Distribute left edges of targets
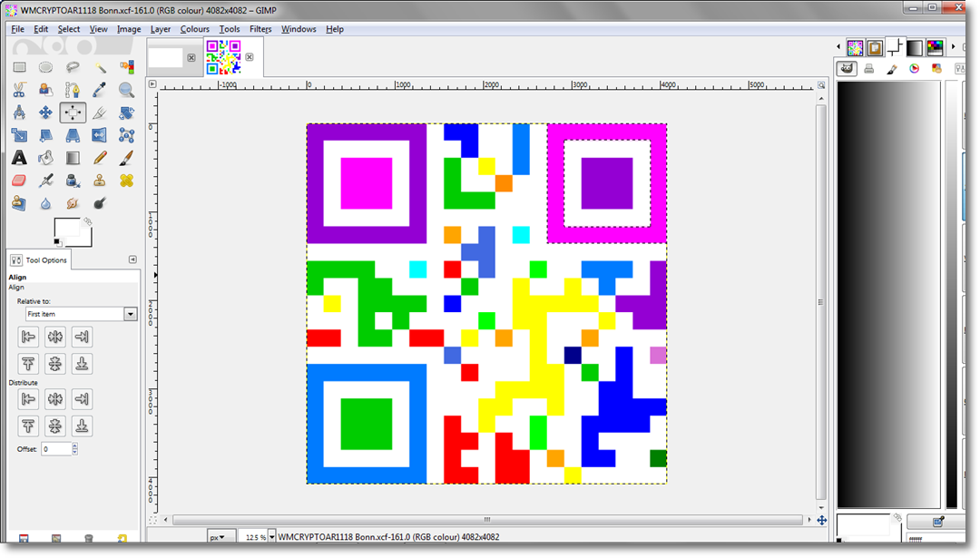Screen dimensions: 980x558 click(x=28, y=398)
